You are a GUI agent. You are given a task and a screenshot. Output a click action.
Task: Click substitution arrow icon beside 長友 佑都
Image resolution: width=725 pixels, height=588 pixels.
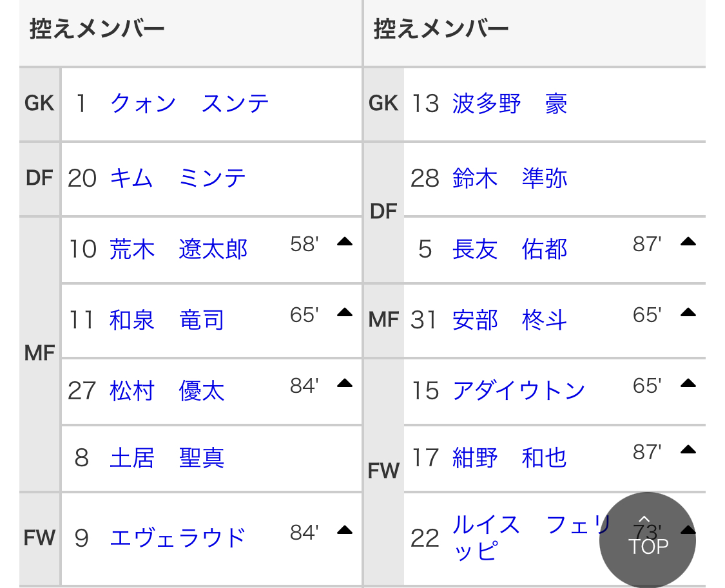point(688,242)
